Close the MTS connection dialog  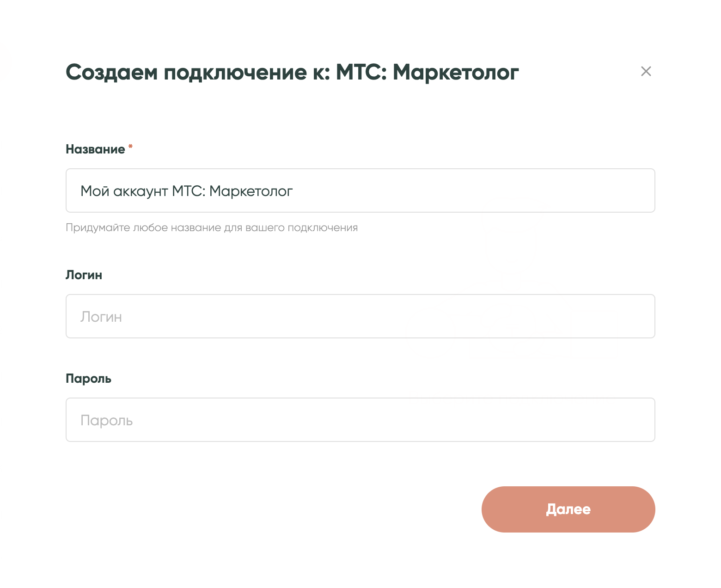click(x=646, y=71)
